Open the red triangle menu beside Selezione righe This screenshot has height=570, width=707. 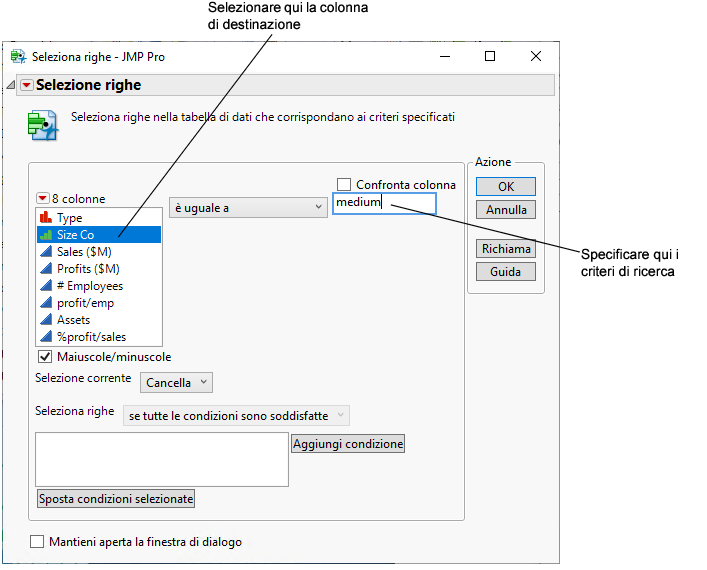(27, 85)
